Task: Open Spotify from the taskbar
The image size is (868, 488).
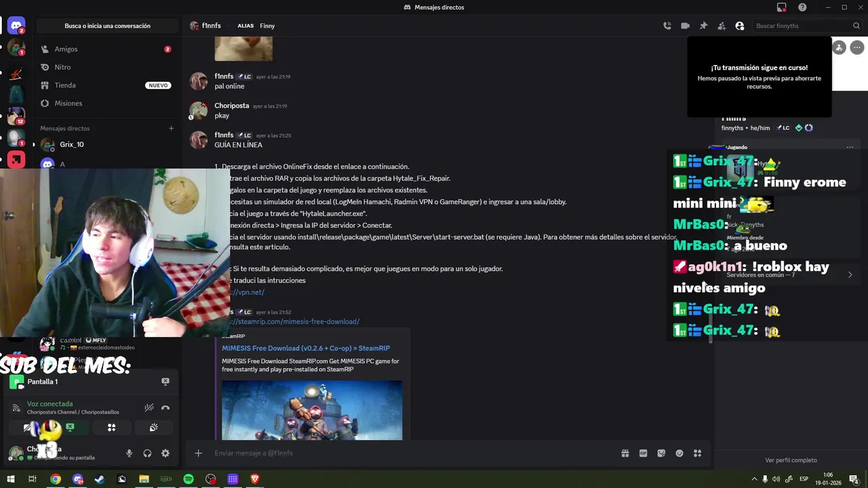Action: pos(189,479)
